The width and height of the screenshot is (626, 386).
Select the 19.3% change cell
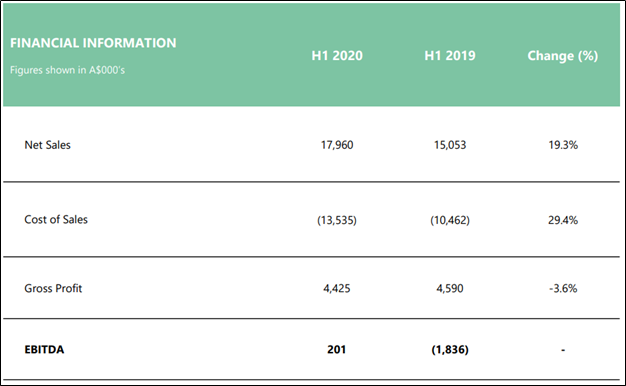coord(563,145)
